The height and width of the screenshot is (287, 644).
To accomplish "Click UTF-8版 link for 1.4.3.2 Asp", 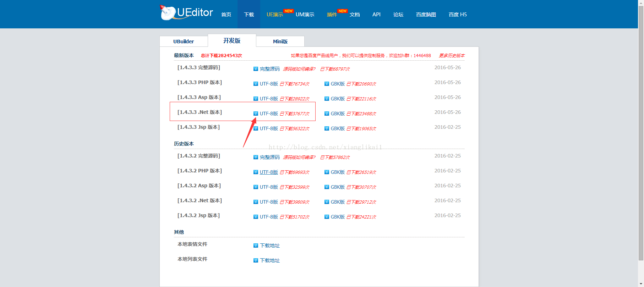I will 269,187.
